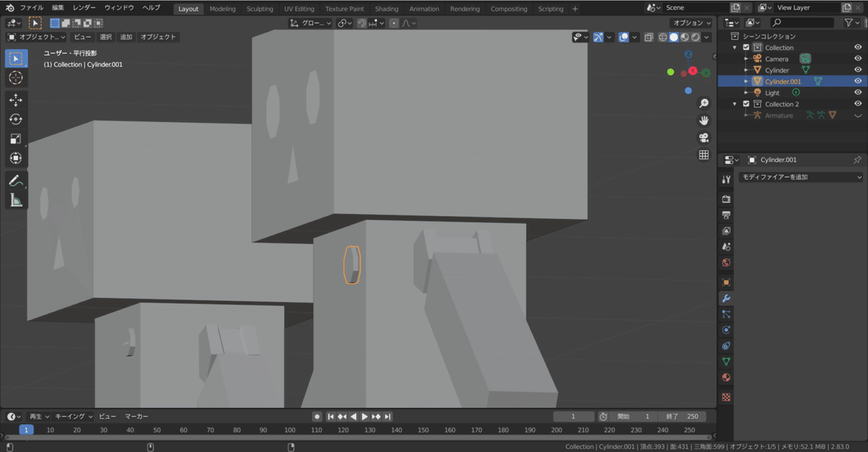Screen dimensions: 868x452
Task: Toggle camera view with camera gizmo icon
Action: click(x=704, y=138)
